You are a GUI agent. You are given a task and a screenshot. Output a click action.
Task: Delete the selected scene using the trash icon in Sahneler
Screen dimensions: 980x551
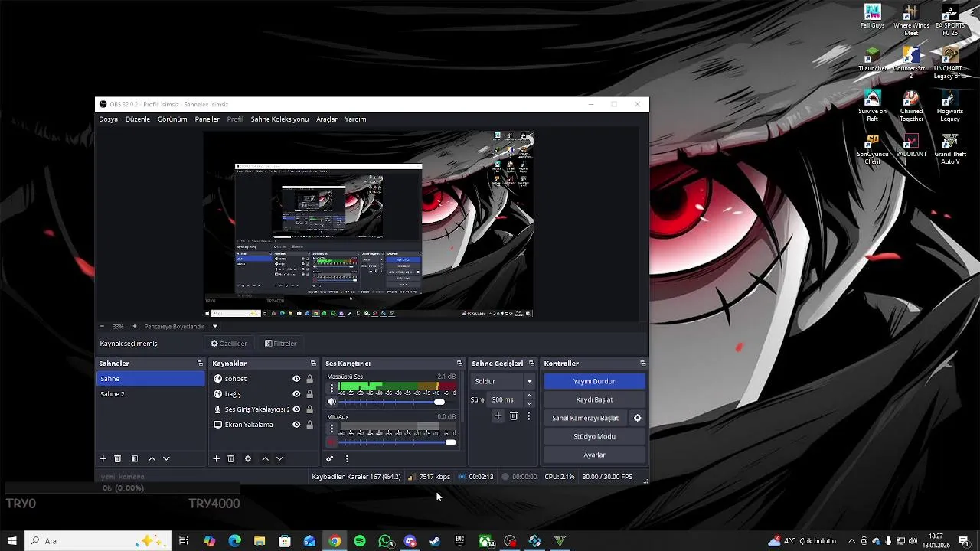(118, 458)
